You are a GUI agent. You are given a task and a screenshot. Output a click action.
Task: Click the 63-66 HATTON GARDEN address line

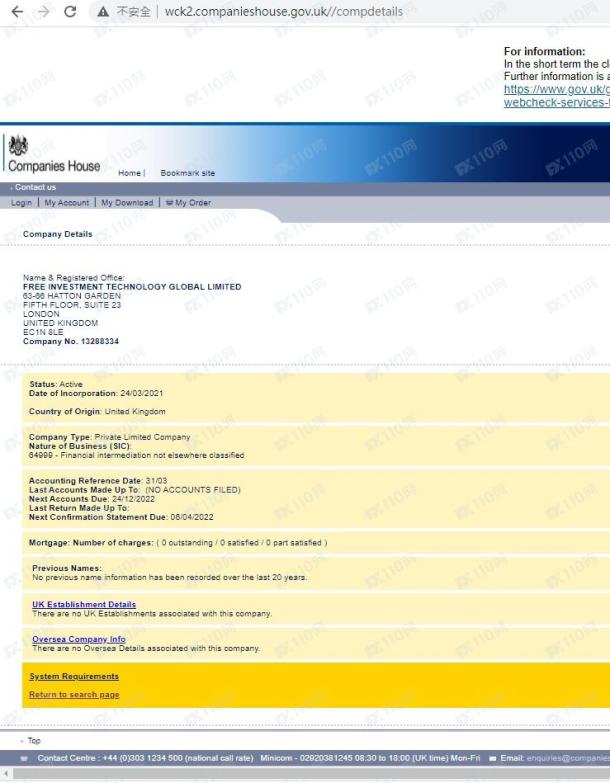pyautogui.click(x=72, y=296)
